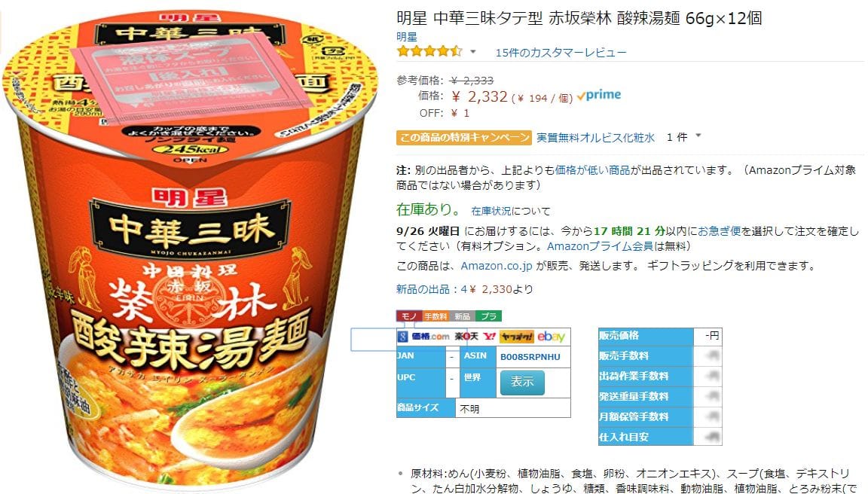The image size is (868, 494).
Task: Click the star rating icons
Action: (x=429, y=52)
